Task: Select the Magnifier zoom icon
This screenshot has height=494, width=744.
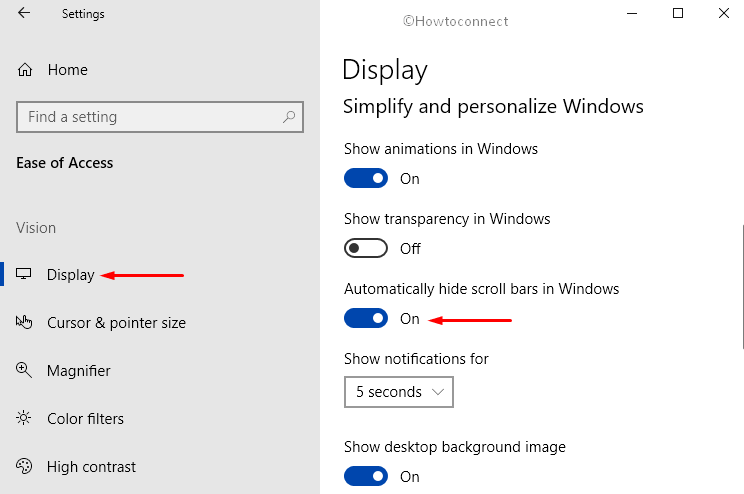Action: click(24, 370)
